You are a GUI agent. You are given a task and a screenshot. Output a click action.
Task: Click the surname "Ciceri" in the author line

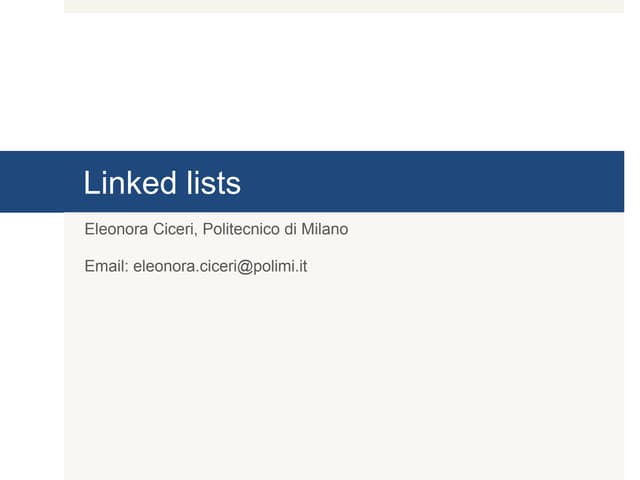pyautogui.click(x=173, y=229)
